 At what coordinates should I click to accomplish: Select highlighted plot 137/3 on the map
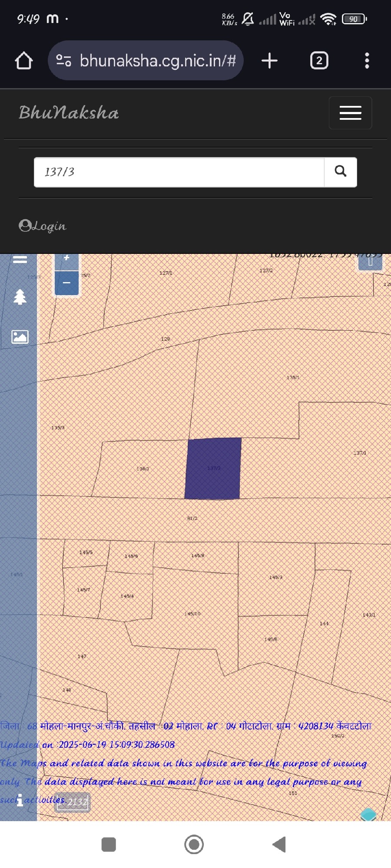(x=213, y=469)
